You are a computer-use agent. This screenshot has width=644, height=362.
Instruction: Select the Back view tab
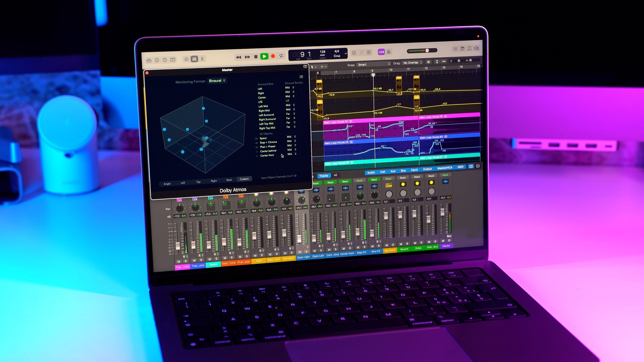click(x=229, y=180)
